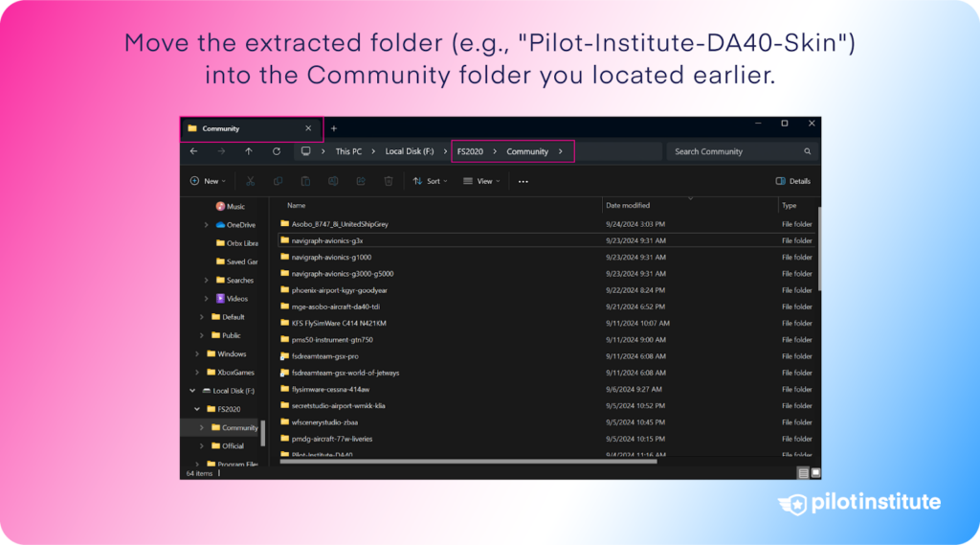Expand the OneDrive tree node

click(x=207, y=225)
